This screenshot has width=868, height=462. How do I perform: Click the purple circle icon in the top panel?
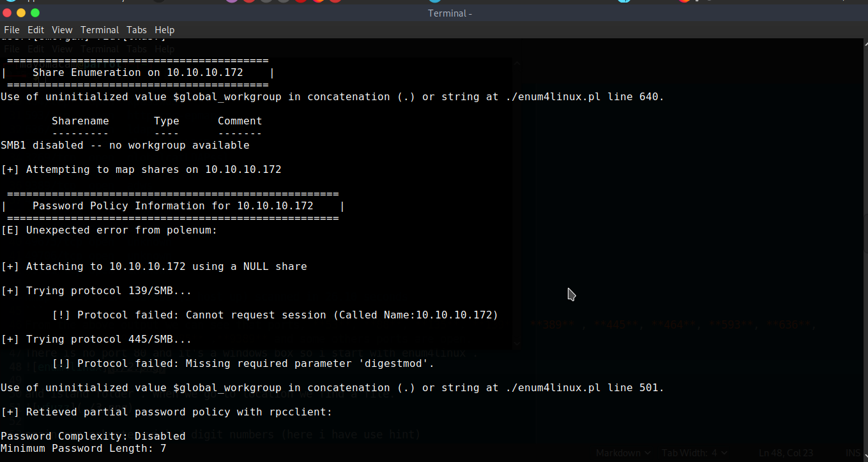[232, 3]
